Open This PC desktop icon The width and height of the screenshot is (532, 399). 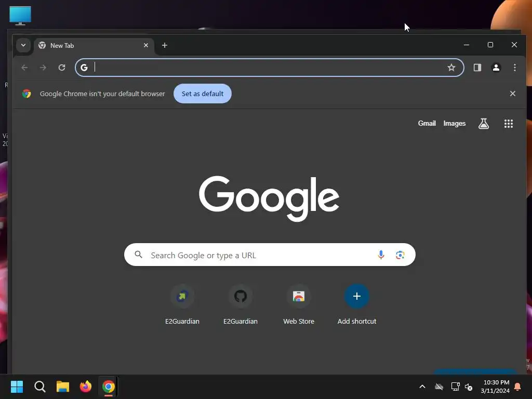pyautogui.click(x=20, y=16)
